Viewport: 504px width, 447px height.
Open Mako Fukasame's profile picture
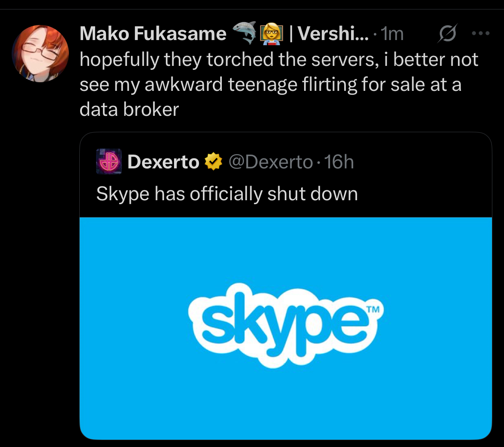[40, 53]
